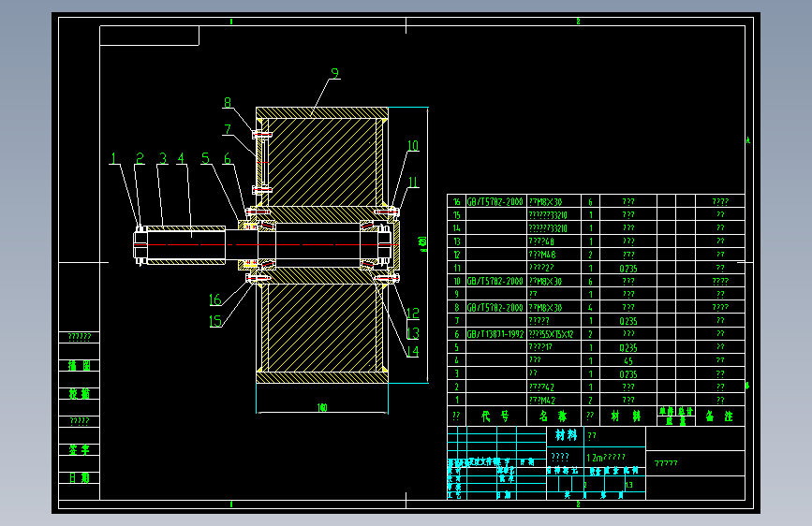This screenshot has width=812, height=526.
Task: Click GB/T5782-2000 in row 8
Action: [x=495, y=308]
